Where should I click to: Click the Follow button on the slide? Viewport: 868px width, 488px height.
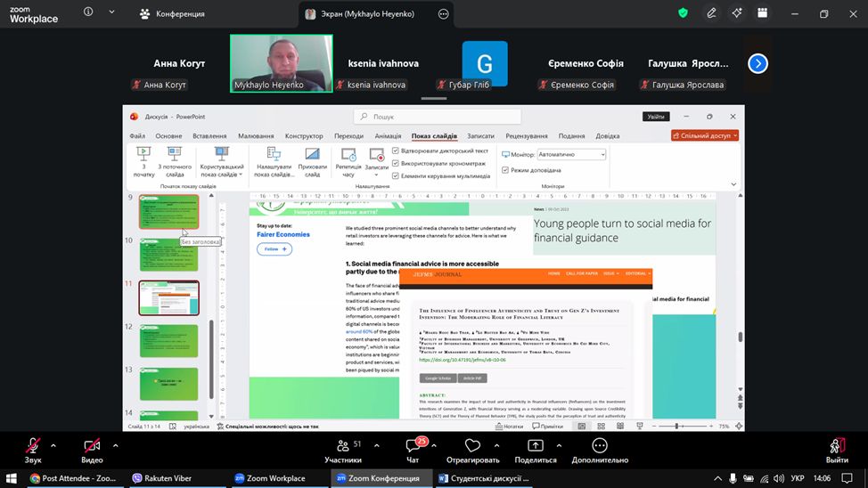click(x=275, y=249)
